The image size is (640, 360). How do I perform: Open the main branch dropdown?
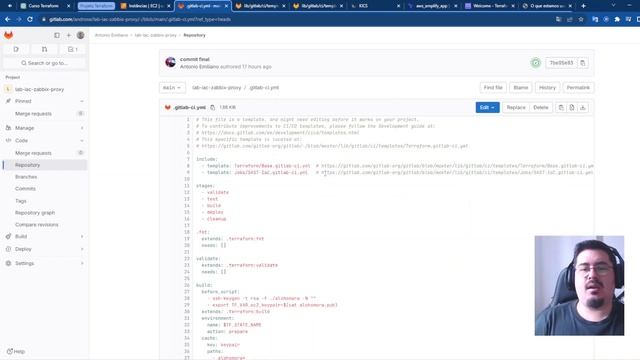pyautogui.click(x=172, y=88)
